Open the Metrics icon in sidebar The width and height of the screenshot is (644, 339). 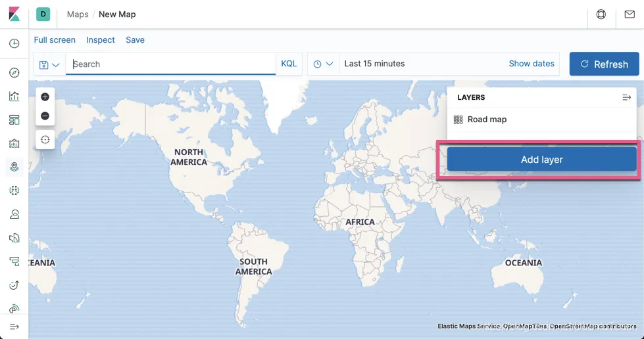coord(14,214)
